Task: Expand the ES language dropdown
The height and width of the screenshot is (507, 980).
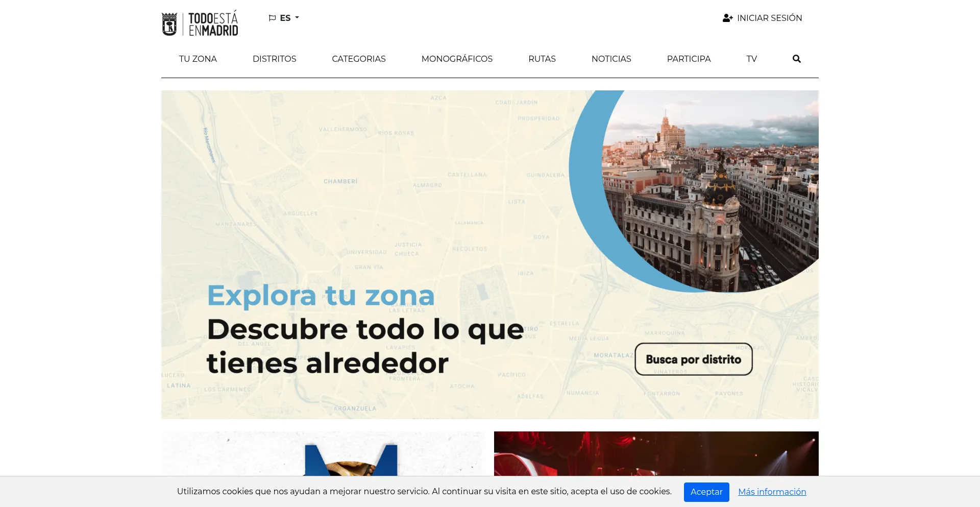Action: coord(289,18)
